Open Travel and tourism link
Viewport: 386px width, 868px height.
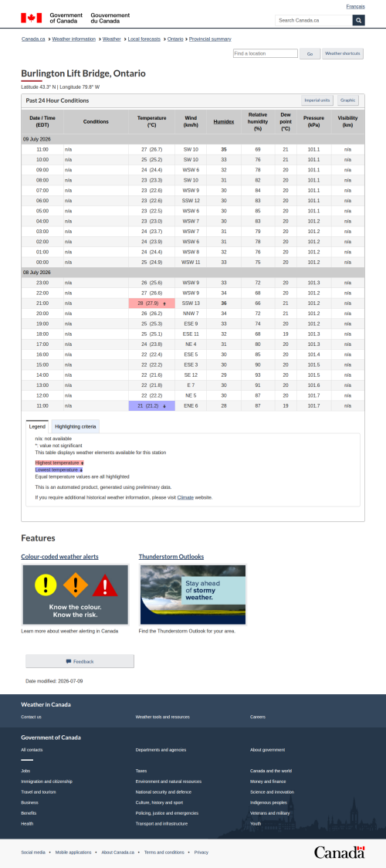38,792
